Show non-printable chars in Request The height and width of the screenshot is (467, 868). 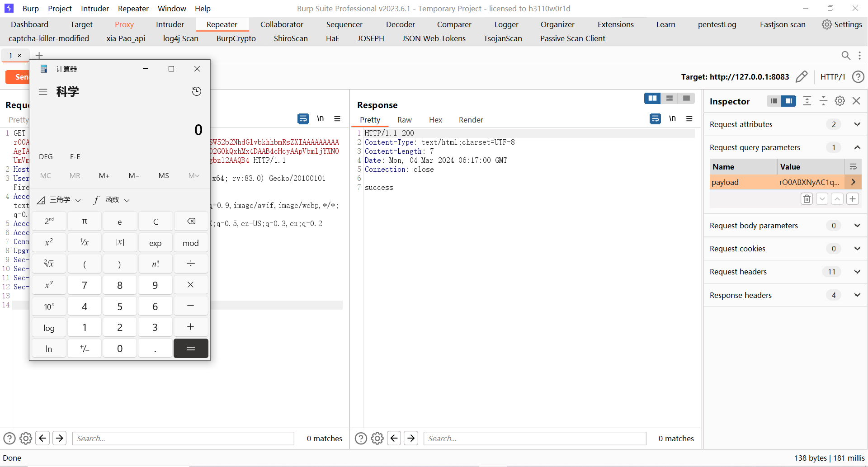pyautogui.click(x=320, y=118)
